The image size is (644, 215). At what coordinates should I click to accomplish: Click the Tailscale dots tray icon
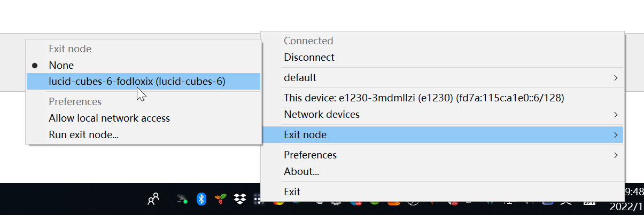pos(257,200)
